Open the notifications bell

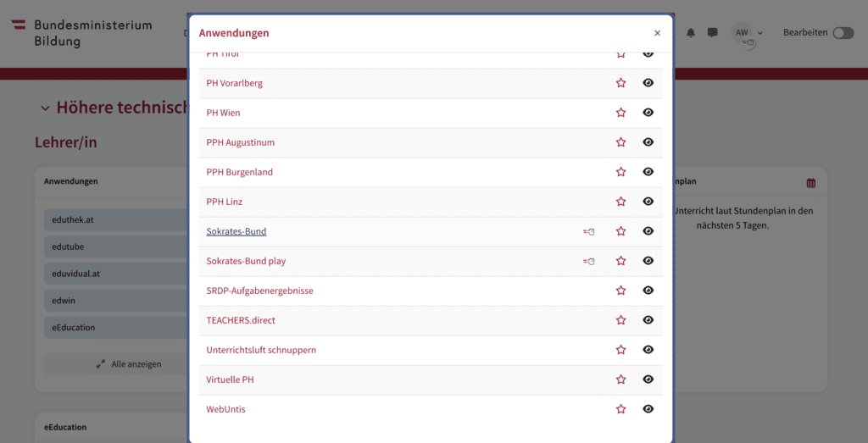tap(690, 33)
